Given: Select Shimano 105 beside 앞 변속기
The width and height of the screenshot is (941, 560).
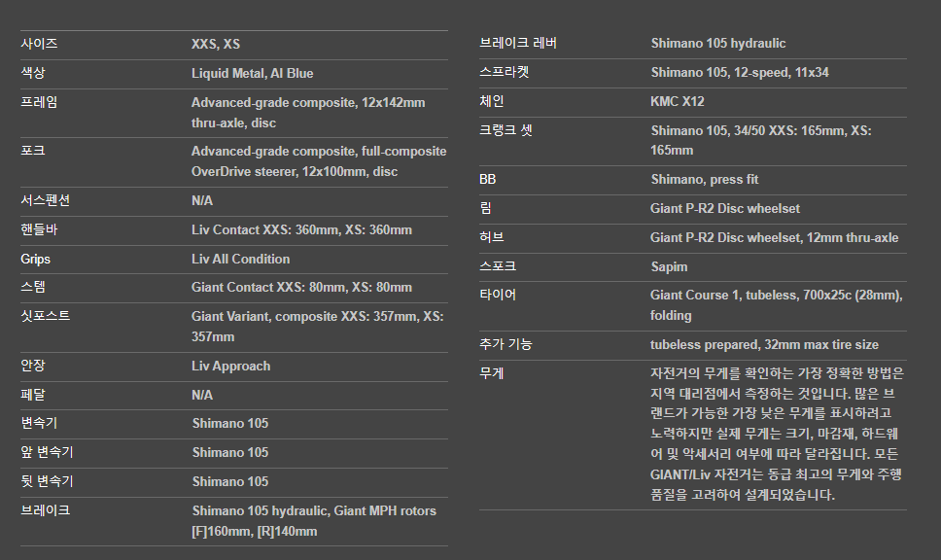Looking at the screenshot, I should click(229, 452).
